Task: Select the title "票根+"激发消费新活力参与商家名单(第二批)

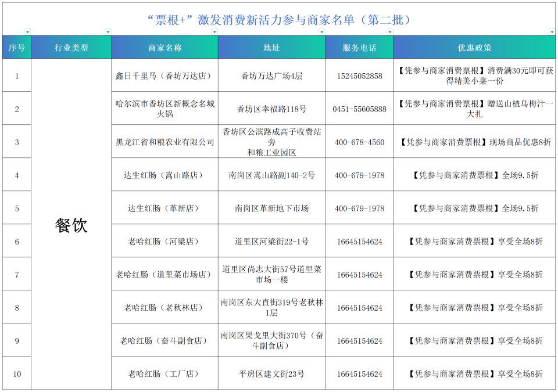Action: [279, 20]
